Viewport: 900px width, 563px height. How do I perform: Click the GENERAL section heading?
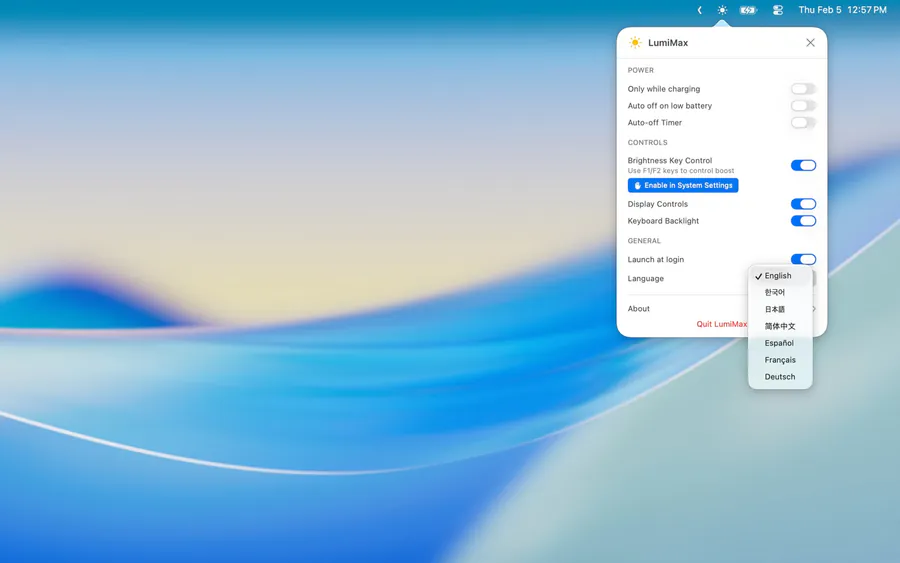click(644, 241)
